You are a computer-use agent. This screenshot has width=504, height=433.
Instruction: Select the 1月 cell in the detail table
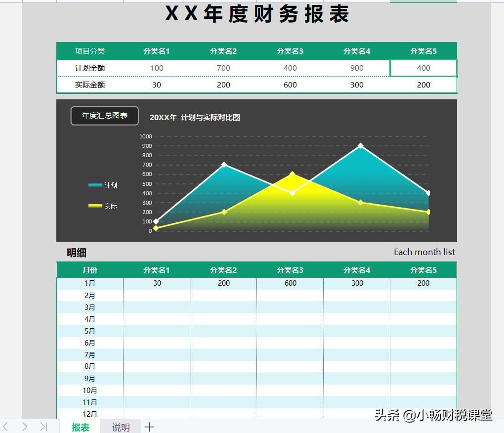coord(89,283)
